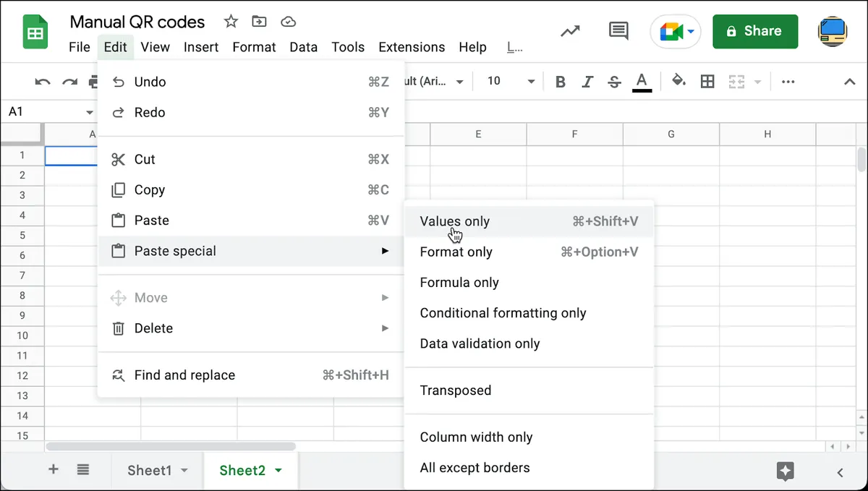Click the merge cells icon

[736, 82]
